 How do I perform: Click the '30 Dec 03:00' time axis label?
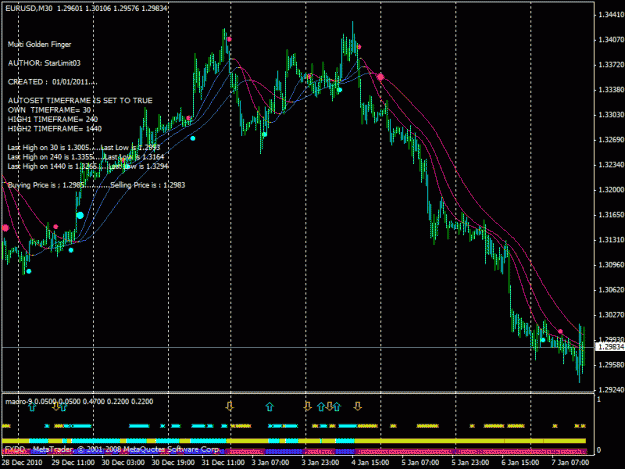pyautogui.click(x=123, y=462)
